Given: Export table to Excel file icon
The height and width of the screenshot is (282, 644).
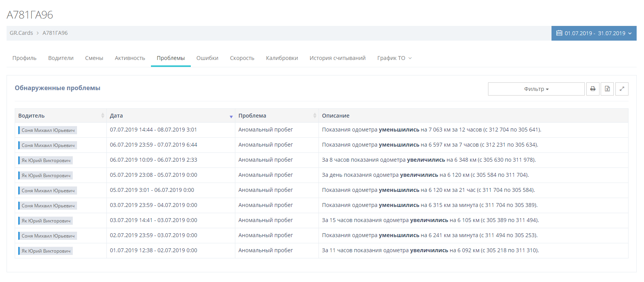Looking at the screenshot, I should [607, 89].
